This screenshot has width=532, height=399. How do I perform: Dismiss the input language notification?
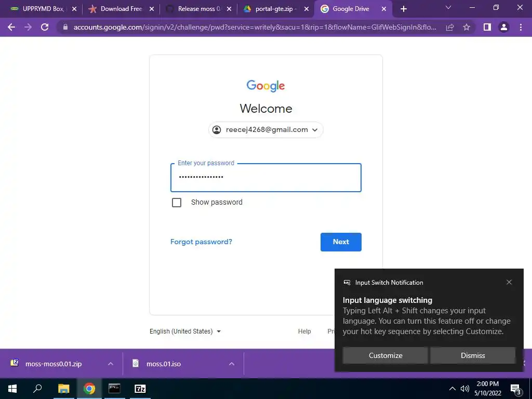[x=473, y=355]
